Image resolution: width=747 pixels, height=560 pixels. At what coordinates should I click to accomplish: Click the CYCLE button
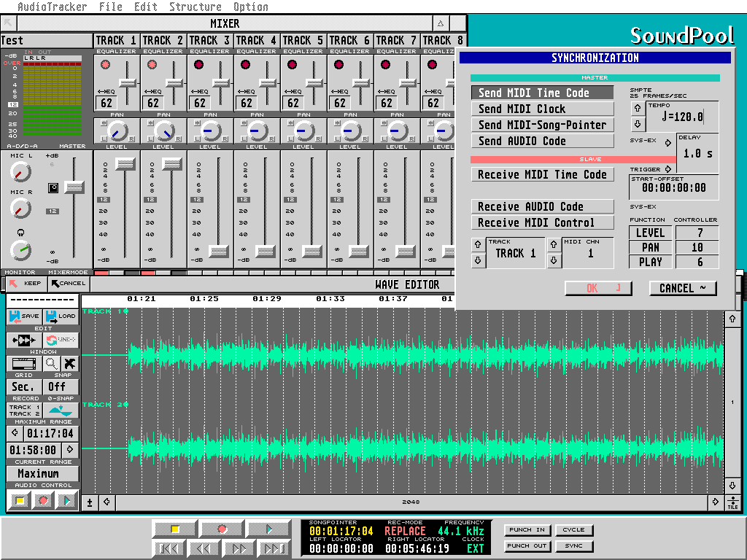click(x=573, y=530)
